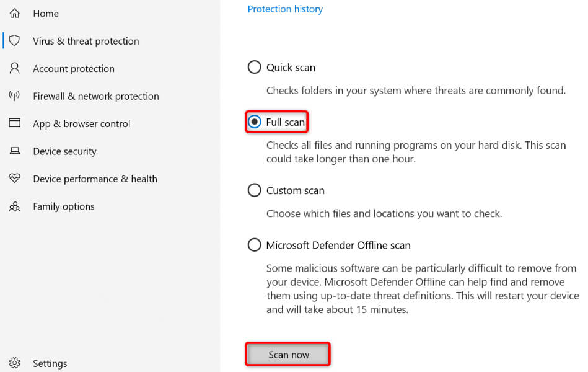Click the Account protection person icon
The width and height of the screenshot is (588, 372).
(15, 68)
